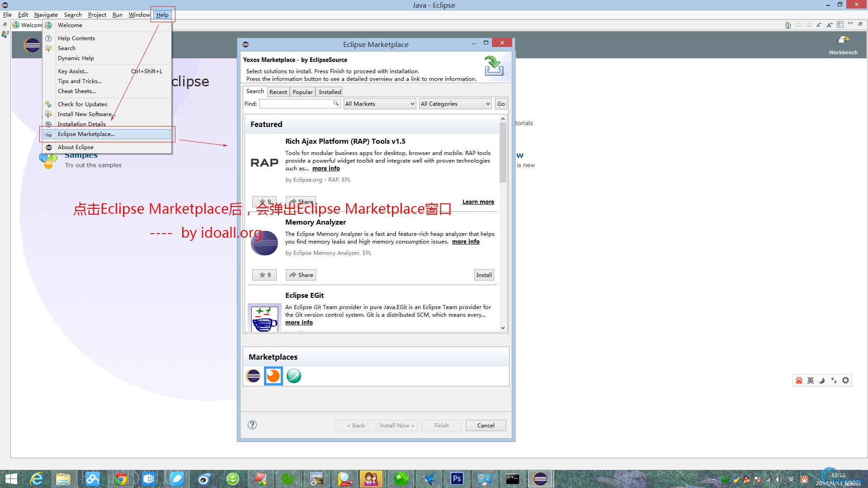Click star favorite button for RAP Tools
868x488 pixels.
(x=264, y=202)
